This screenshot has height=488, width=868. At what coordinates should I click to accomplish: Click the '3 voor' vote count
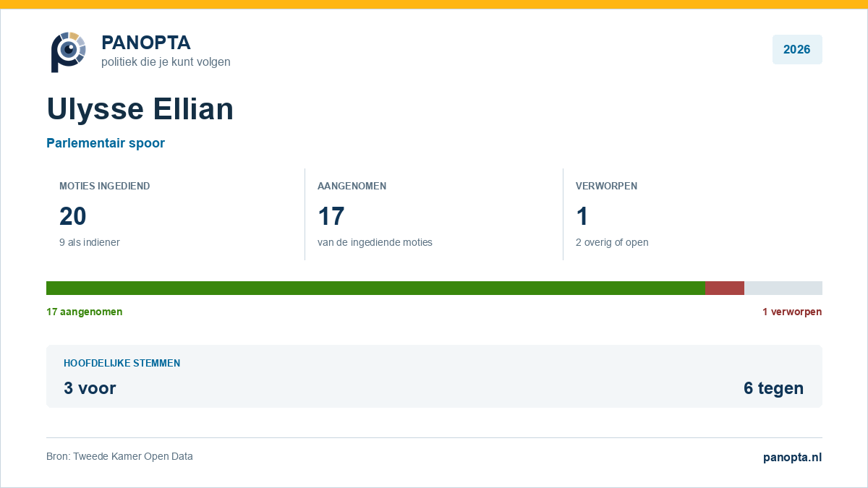tap(90, 388)
